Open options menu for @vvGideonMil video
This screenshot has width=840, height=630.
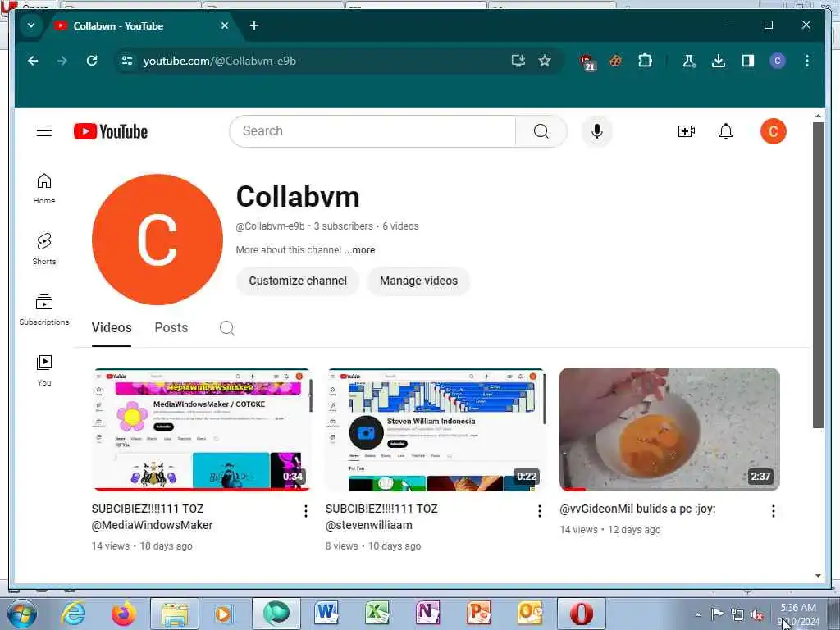[773, 511]
